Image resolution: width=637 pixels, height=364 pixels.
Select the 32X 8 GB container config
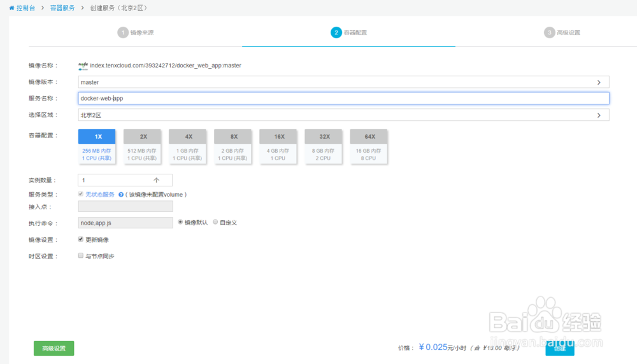pyautogui.click(x=324, y=146)
